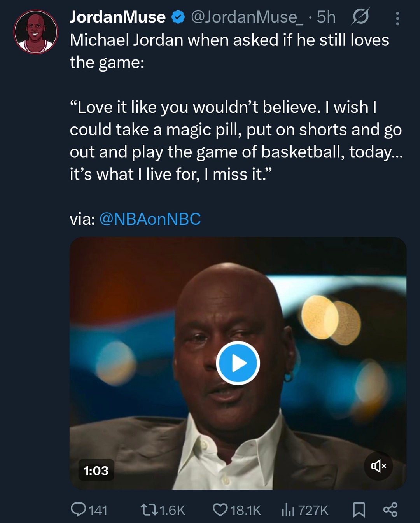
Task: Open JordanMuse profile avatar
Action: (36, 32)
